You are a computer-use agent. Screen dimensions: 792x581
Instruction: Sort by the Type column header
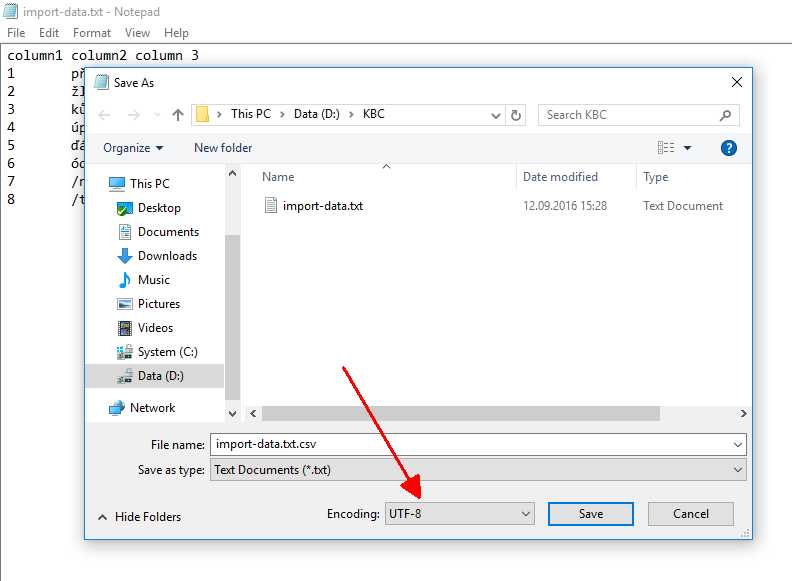tap(655, 177)
